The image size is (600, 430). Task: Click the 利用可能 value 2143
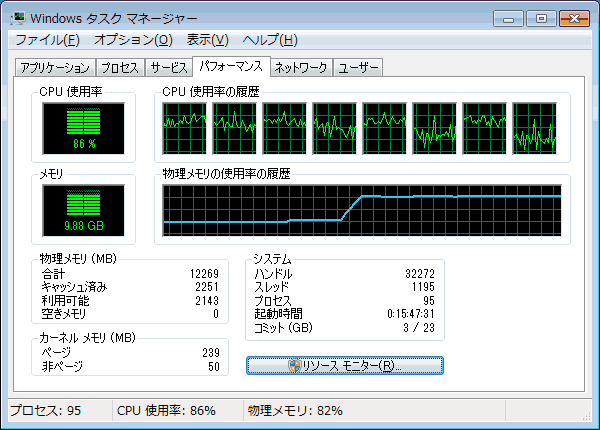pyautogui.click(x=207, y=301)
